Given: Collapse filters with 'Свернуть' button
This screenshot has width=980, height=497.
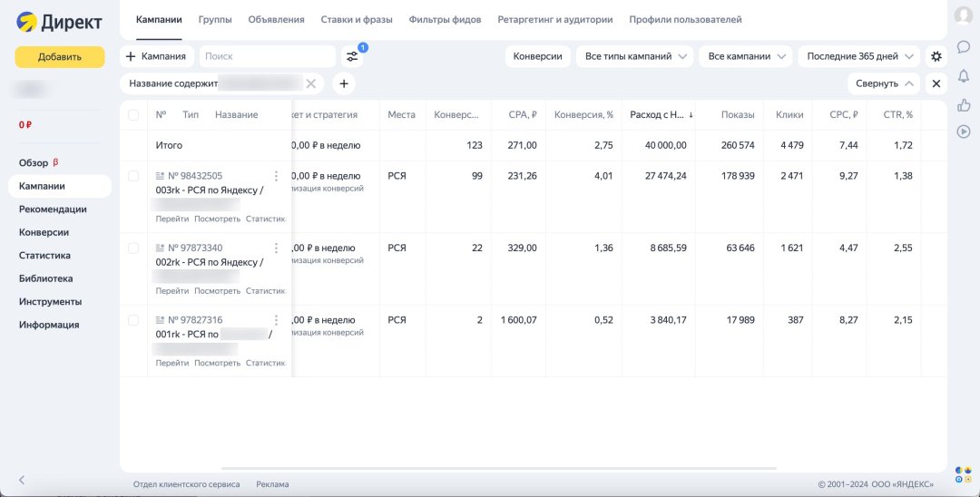Looking at the screenshot, I should pos(883,83).
